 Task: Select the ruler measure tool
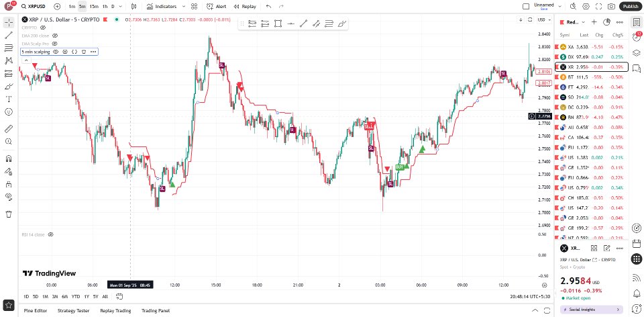point(9,129)
